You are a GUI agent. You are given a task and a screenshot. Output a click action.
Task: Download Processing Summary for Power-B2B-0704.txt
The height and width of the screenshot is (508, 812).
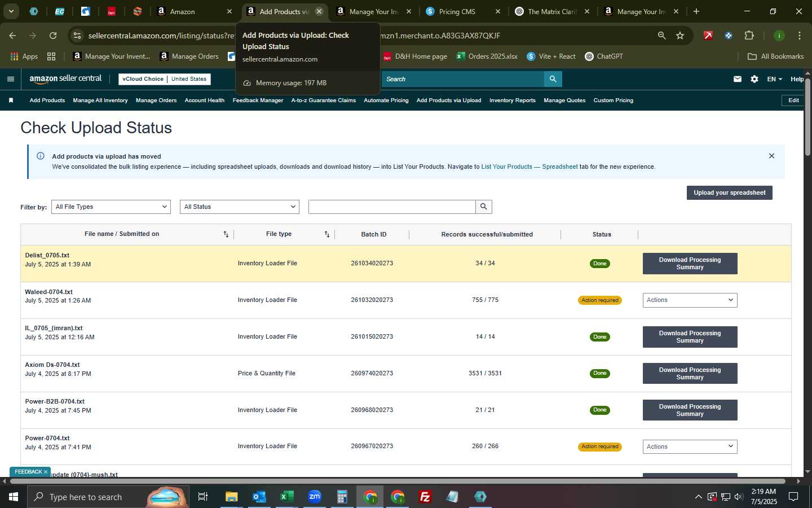[x=690, y=410]
